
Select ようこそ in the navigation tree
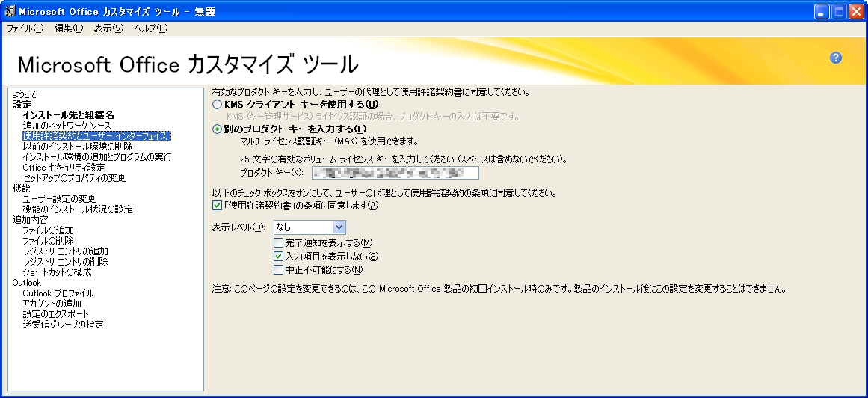pyautogui.click(x=25, y=94)
